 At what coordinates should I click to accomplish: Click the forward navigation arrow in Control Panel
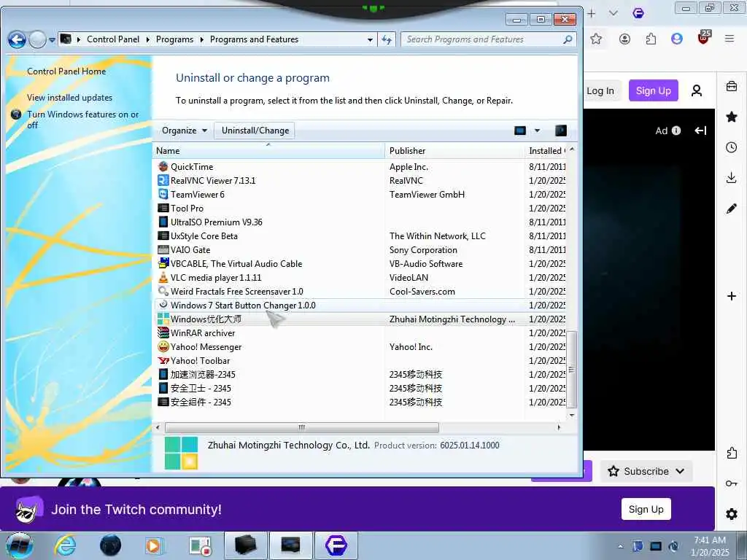pyautogui.click(x=37, y=39)
